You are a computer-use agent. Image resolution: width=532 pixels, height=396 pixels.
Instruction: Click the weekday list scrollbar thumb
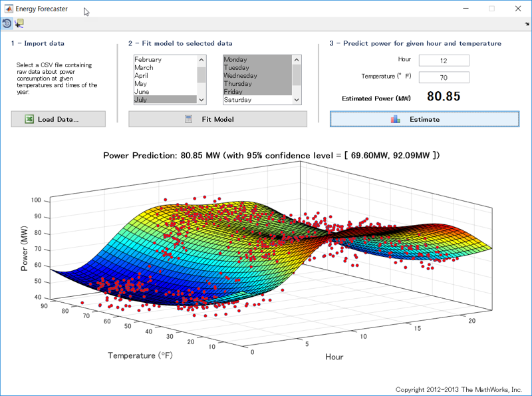pos(297,76)
